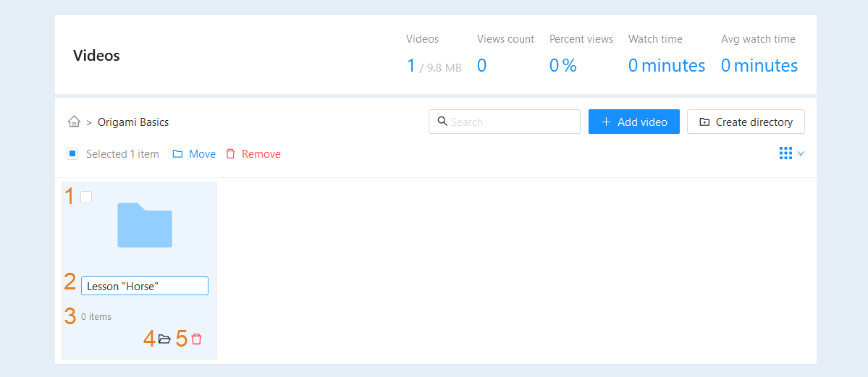Open the Origami Basics breadcrumb
This screenshot has height=377, width=868.
pos(133,122)
